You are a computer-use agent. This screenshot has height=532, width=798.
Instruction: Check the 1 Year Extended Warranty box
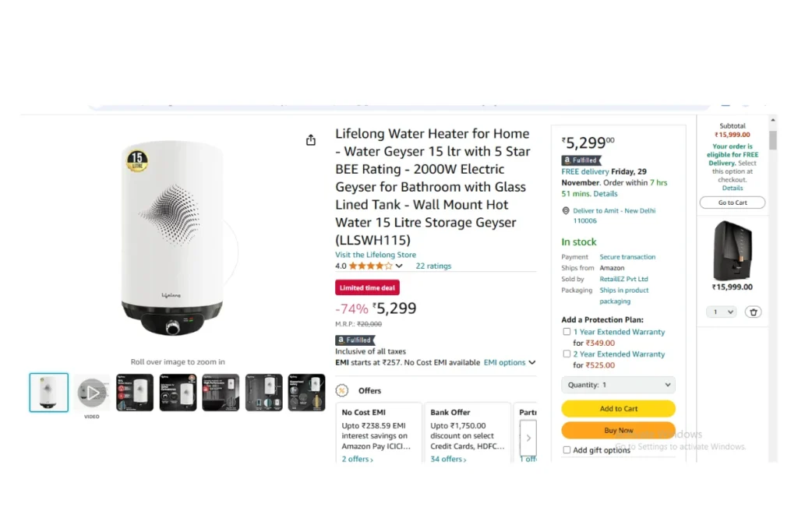[x=567, y=332]
